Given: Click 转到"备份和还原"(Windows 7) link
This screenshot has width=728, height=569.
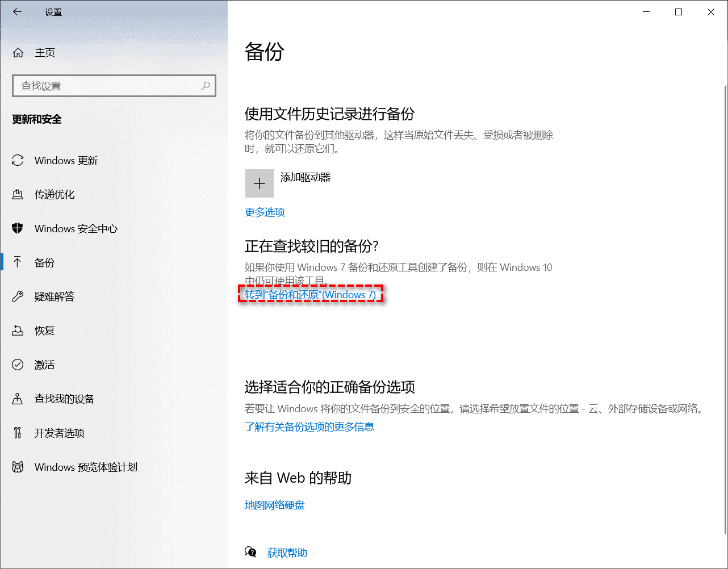Looking at the screenshot, I should coord(310,295).
